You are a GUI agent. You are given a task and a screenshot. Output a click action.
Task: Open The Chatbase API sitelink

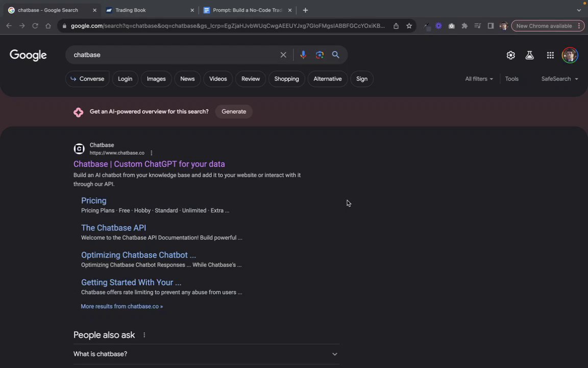pos(114,228)
